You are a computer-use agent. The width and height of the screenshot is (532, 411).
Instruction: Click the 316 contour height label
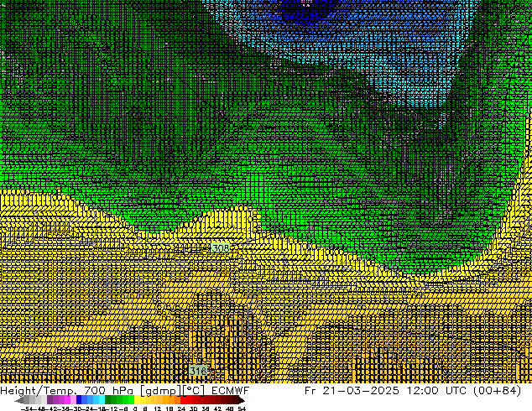(x=198, y=370)
